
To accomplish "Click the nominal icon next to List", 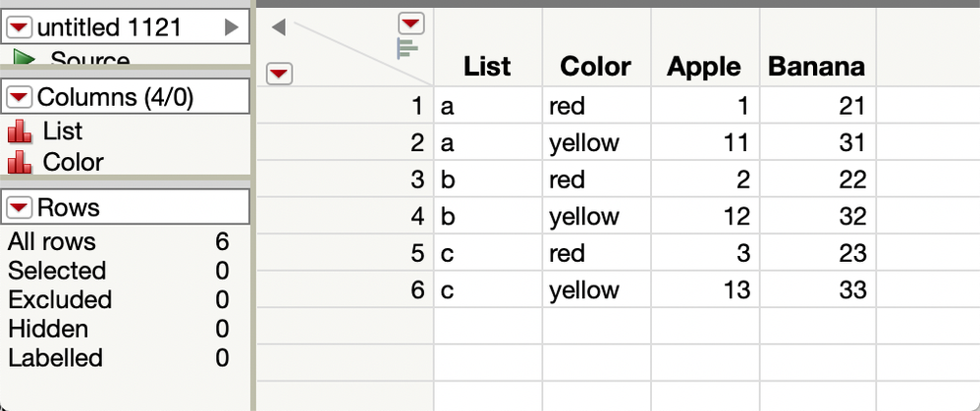I will (x=20, y=131).
